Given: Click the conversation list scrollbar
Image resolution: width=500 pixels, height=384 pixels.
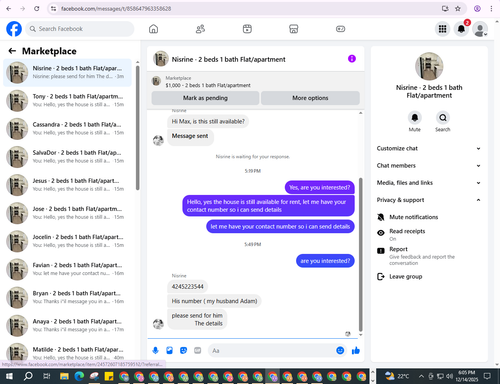Looking at the screenshot, I should click(x=138, y=128).
